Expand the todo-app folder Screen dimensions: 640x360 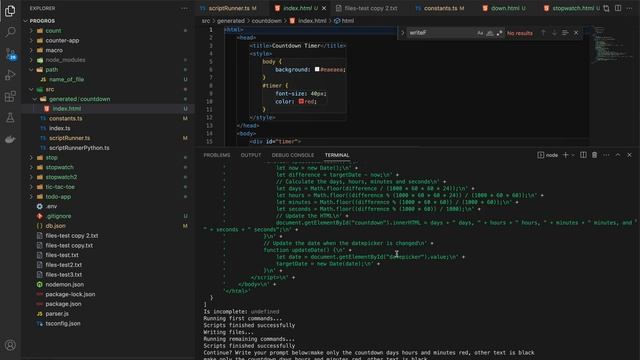(31, 197)
